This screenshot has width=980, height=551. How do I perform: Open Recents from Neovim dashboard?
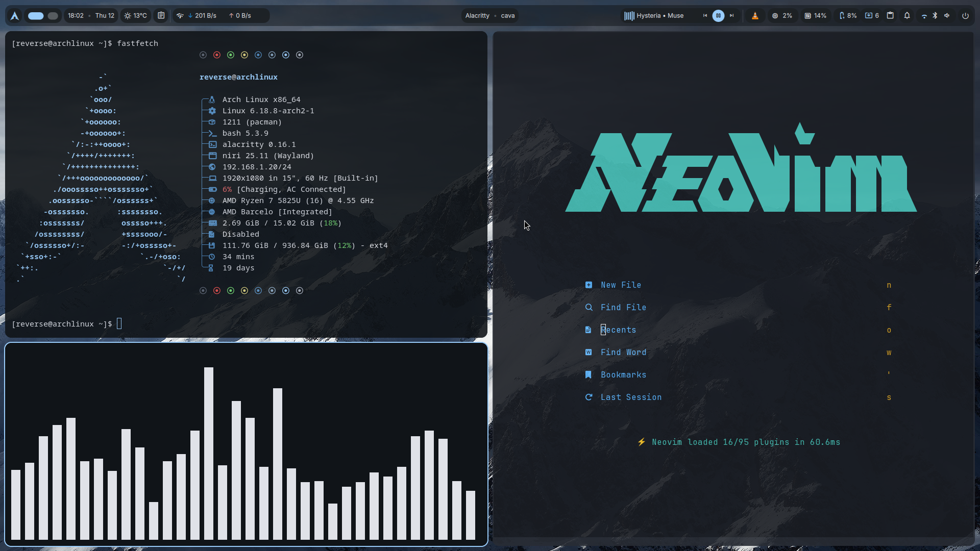pyautogui.click(x=618, y=330)
